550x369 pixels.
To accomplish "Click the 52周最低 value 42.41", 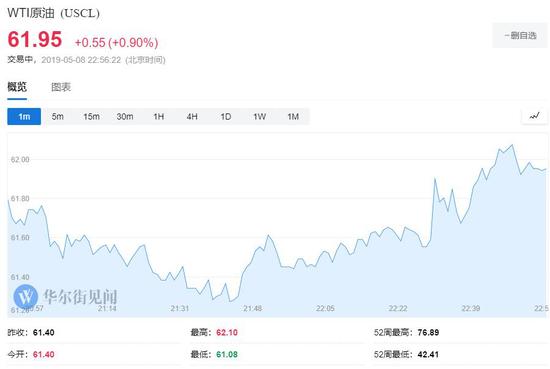I will pos(428,354).
